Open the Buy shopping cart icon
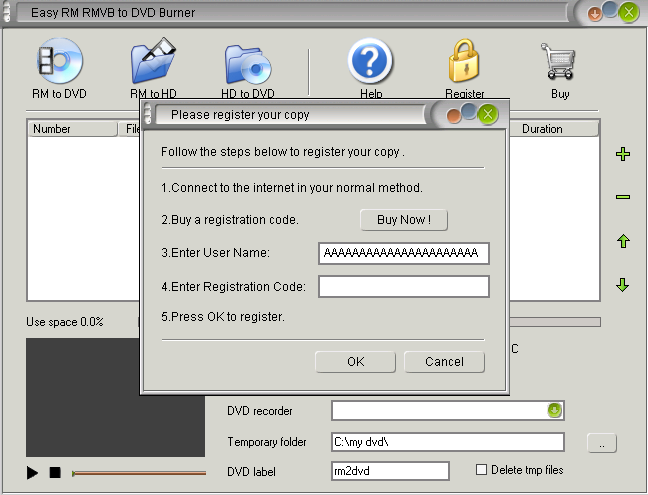 click(559, 70)
